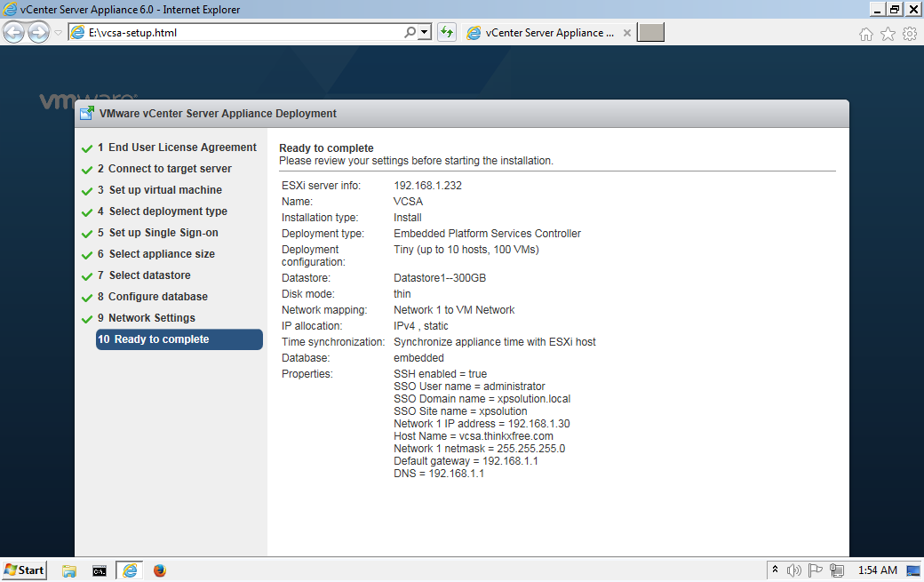Click the SSO Domain name = xpsolution.local line
The height and width of the screenshot is (582, 924).
(x=482, y=399)
